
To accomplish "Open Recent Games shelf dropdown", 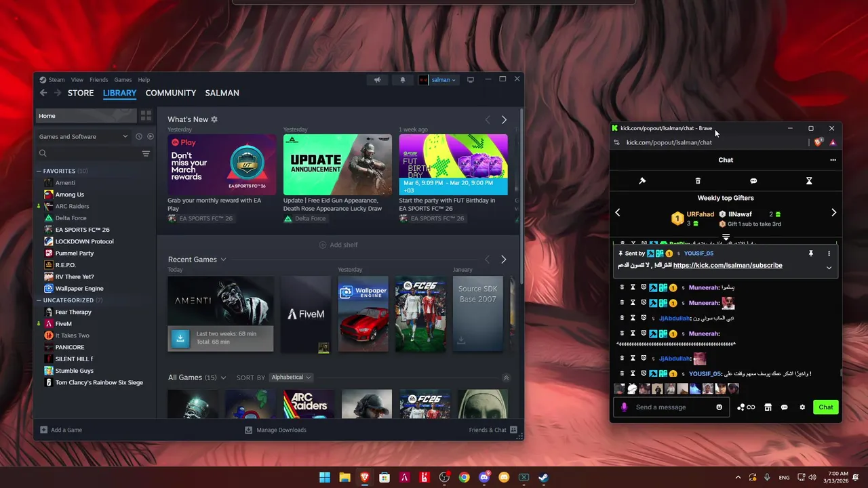I will pos(223,260).
